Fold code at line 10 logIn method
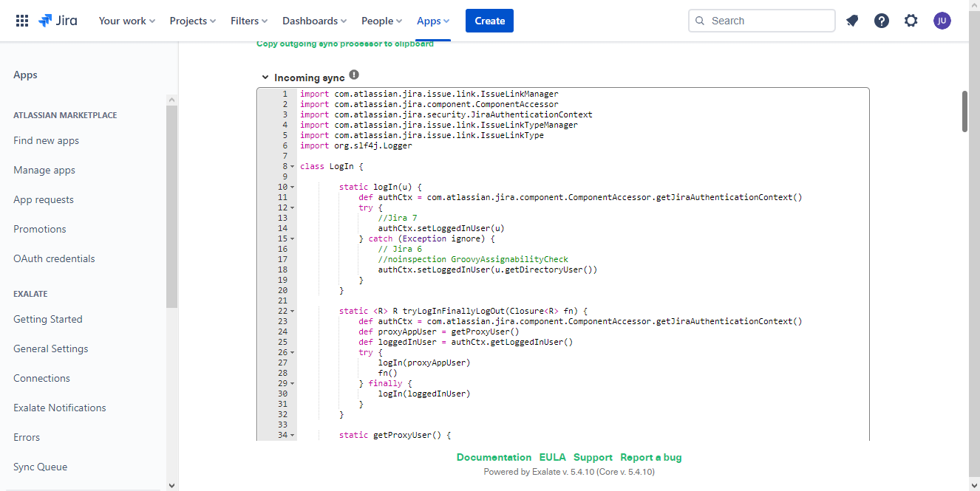 (293, 188)
